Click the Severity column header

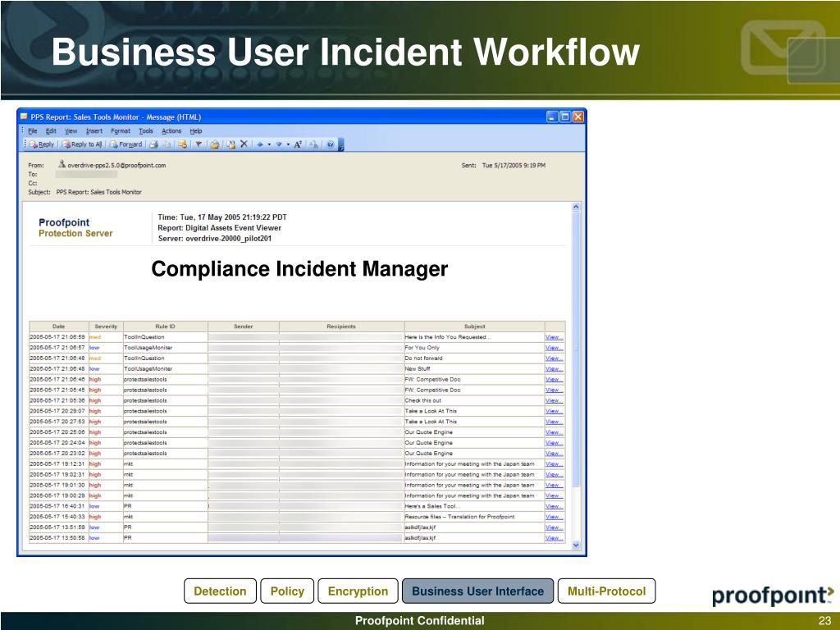pyautogui.click(x=106, y=326)
